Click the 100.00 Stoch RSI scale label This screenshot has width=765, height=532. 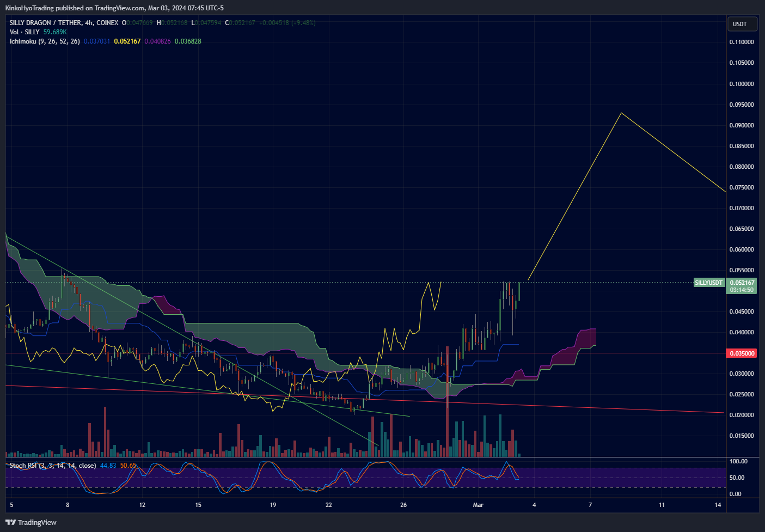coord(738,461)
